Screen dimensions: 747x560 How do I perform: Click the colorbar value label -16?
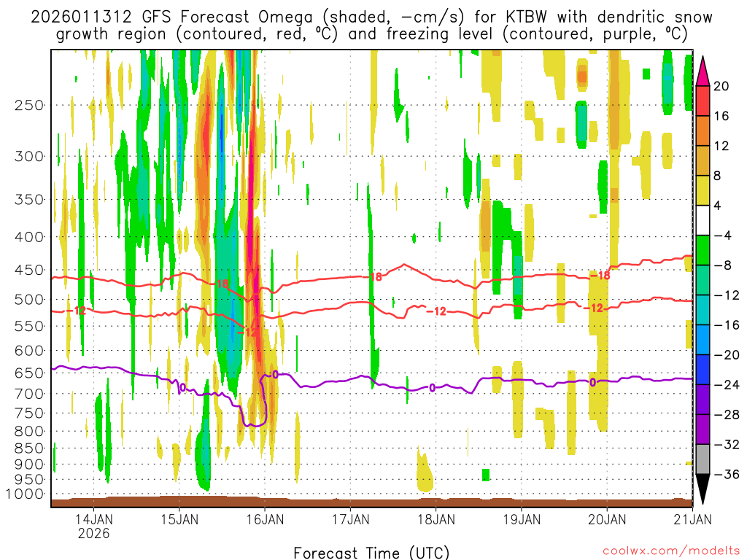(727, 325)
